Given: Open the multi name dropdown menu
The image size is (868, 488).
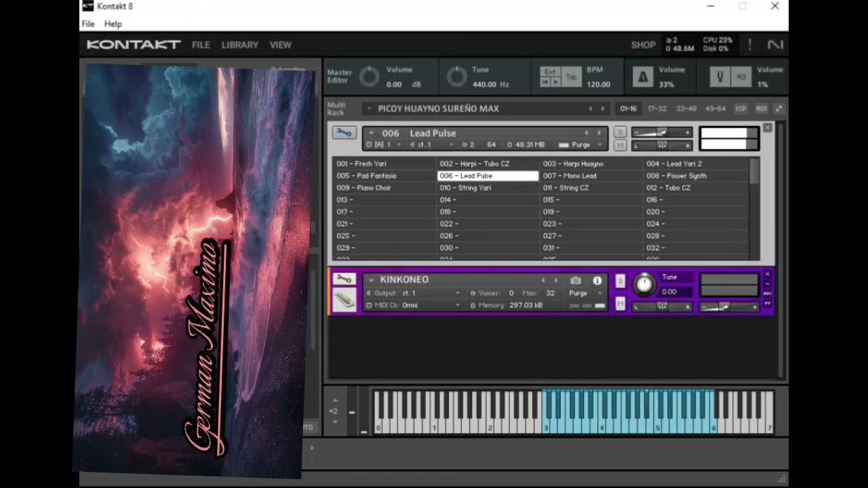Looking at the screenshot, I should coord(369,108).
